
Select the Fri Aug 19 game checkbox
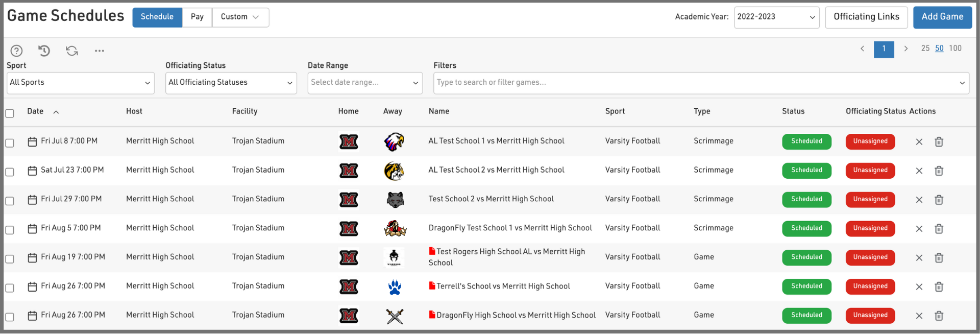tap(10, 259)
